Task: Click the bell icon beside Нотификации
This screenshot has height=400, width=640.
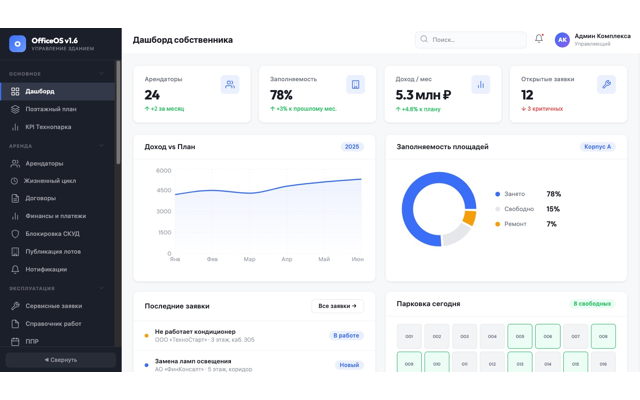Action: click(x=15, y=269)
